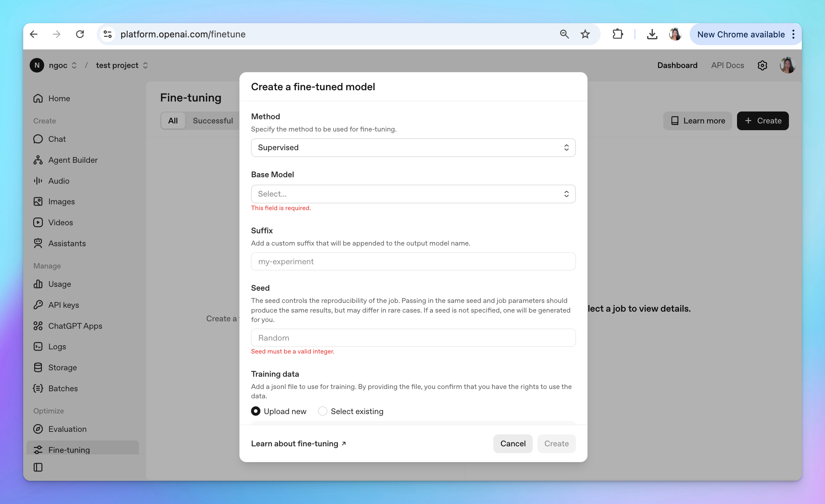
Task: Switch to the Successful jobs tab
Action: 213,121
